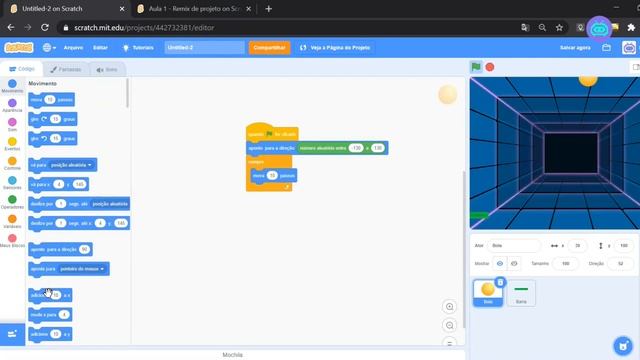Switch to the Fantasias tab
The width and height of the screenshot is (640, 360).
66,69
